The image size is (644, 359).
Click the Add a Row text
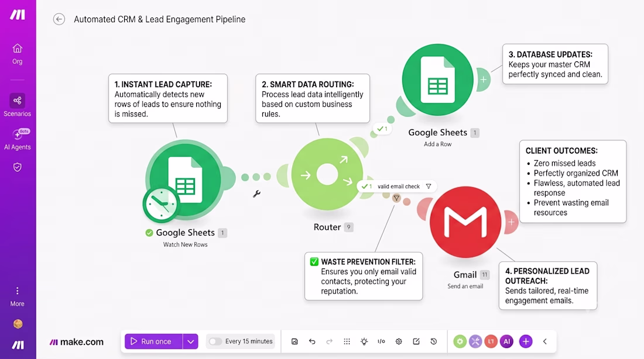[437, 144]
